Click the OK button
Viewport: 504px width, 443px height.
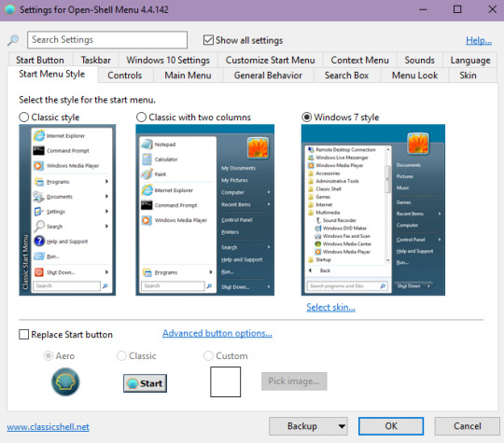coord(391,426)
